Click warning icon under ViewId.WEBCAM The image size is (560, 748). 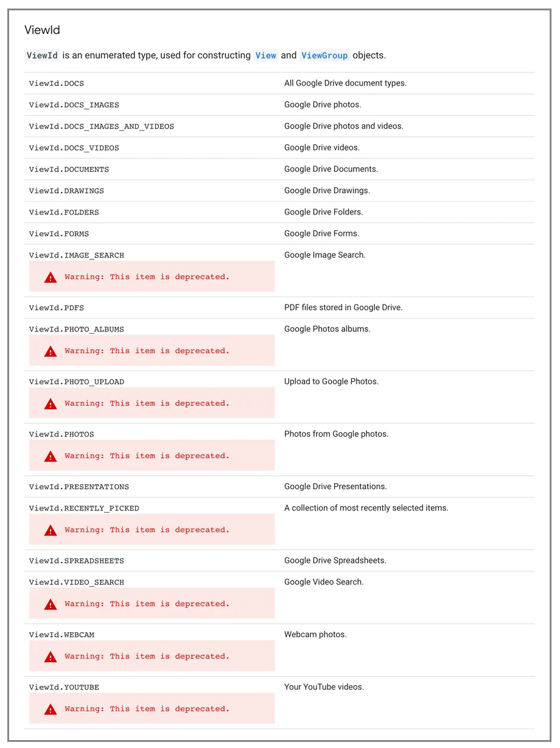51,657
